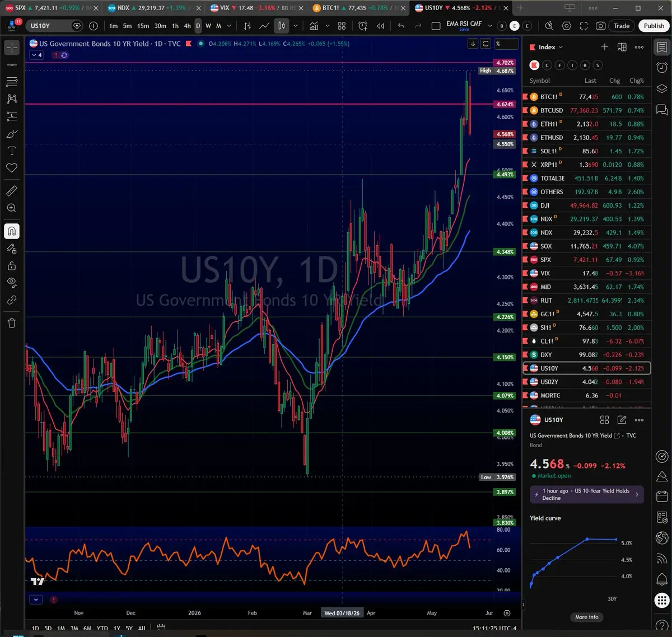
Task: Click the Trade button
Action: 622,26
